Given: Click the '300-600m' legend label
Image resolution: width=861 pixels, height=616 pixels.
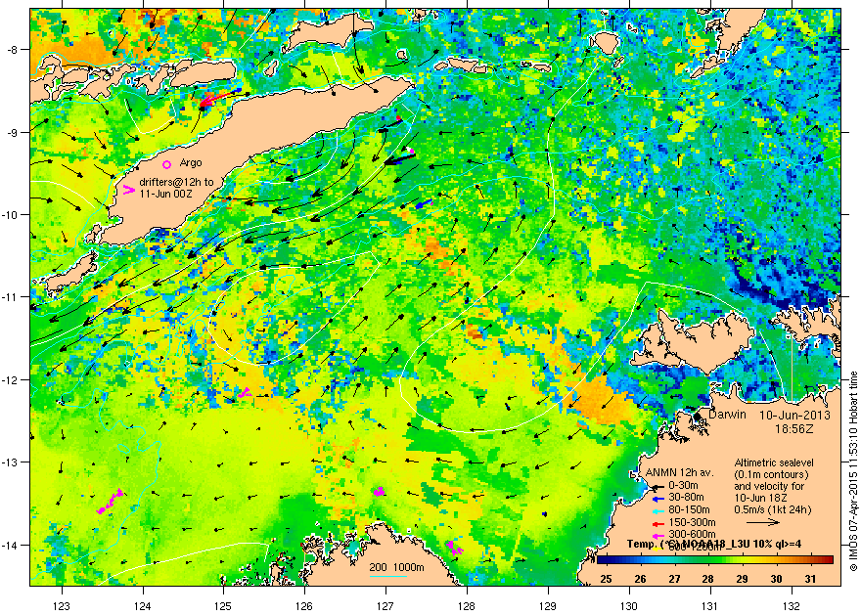Looking at the screenshot, I should tap(692, 534).
